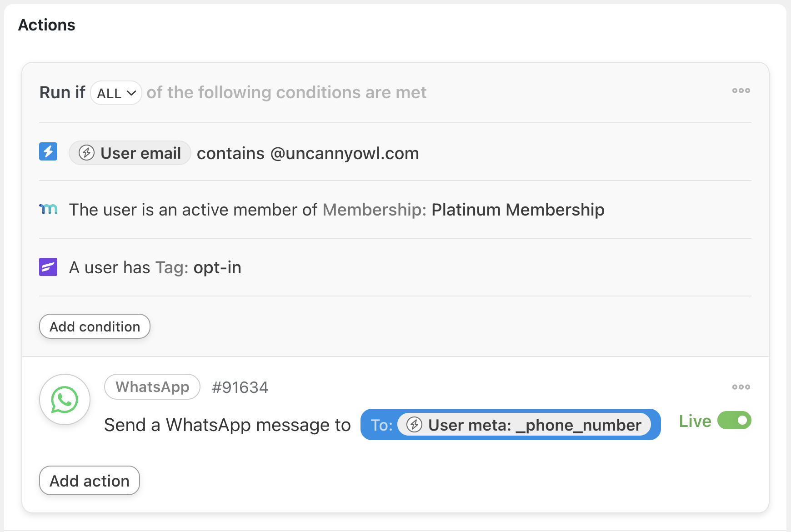Click the token icon inside User email pill
This screenshot has width=791, height=532.
[x=86, y=153]
